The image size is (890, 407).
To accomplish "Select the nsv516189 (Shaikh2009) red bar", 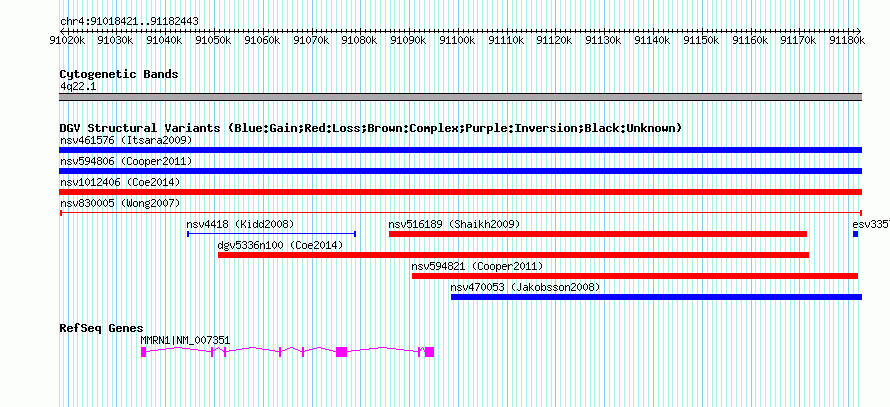I will click(x=598, y=234).
